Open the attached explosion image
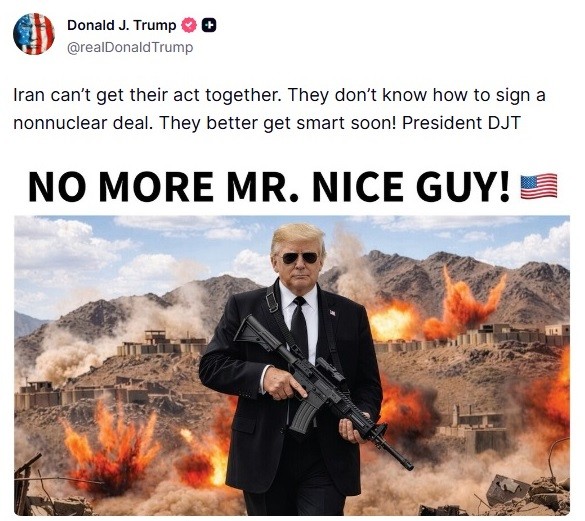 click(292, 365)
